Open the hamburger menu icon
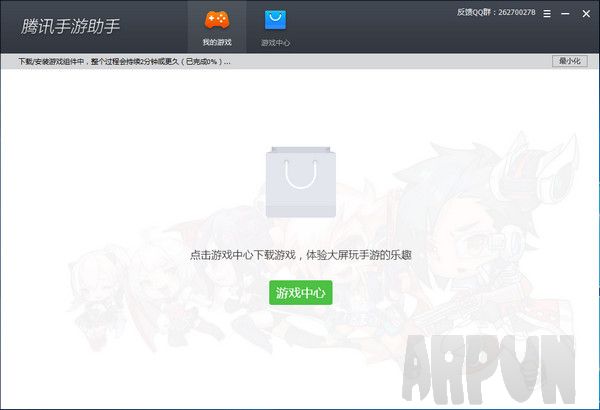Image resolution: width=600 pixels, height=410 pixels. pos(547,14)
